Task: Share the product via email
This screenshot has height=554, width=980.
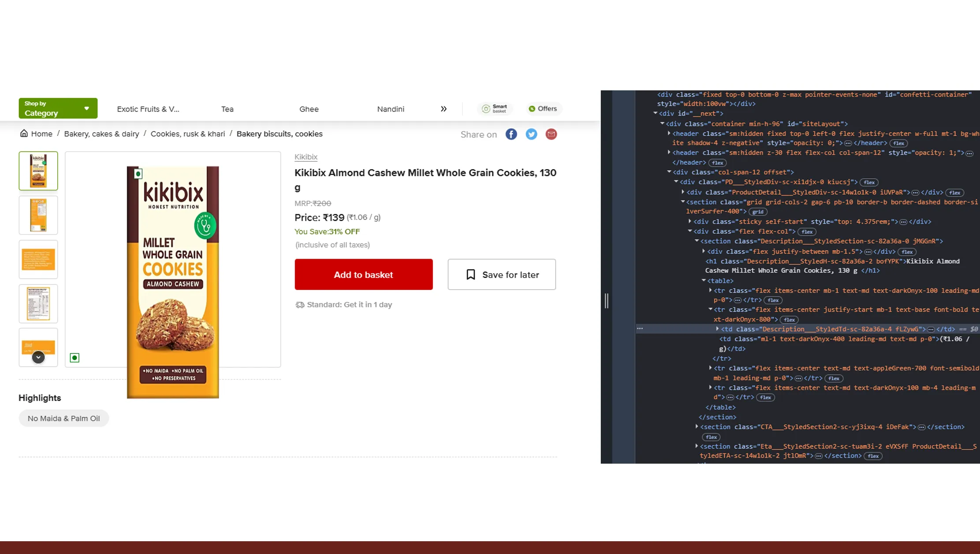Action: click(x=551, y=134)
